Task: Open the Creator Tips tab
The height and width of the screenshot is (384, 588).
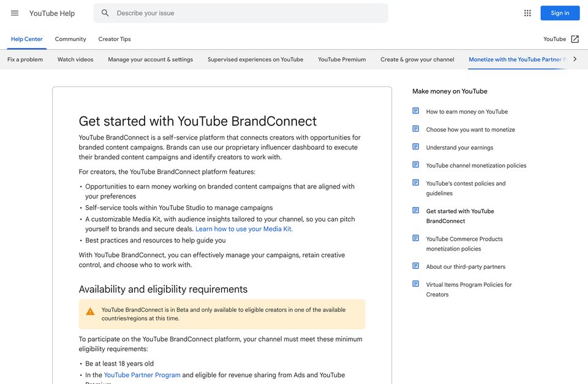Action: coord(115,39)
